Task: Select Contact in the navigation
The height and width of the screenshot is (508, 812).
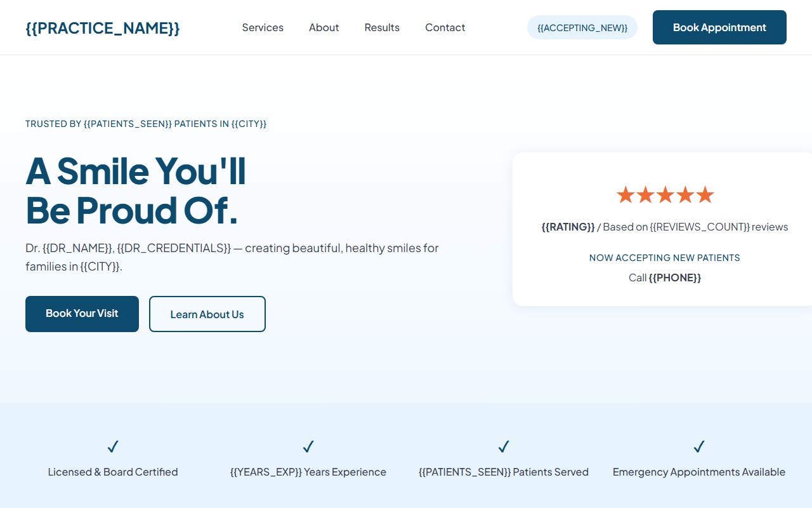Action: coord(445,27)
